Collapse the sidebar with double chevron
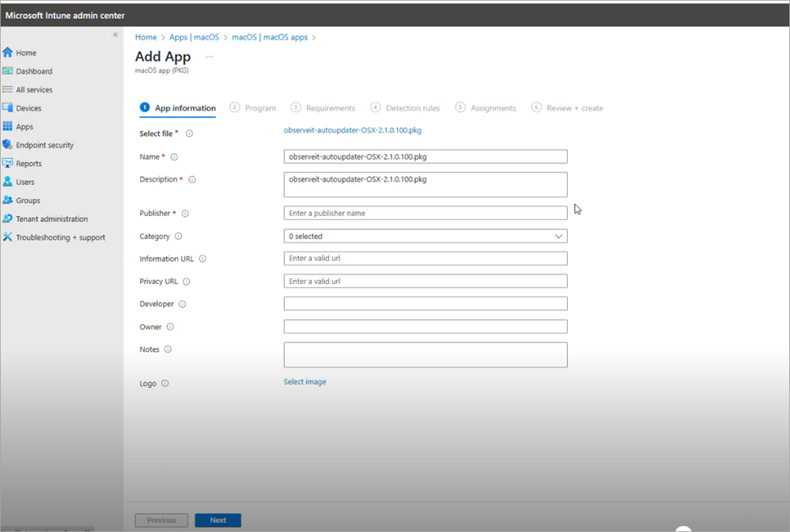 pyautogui.click(x=115, y=35)
